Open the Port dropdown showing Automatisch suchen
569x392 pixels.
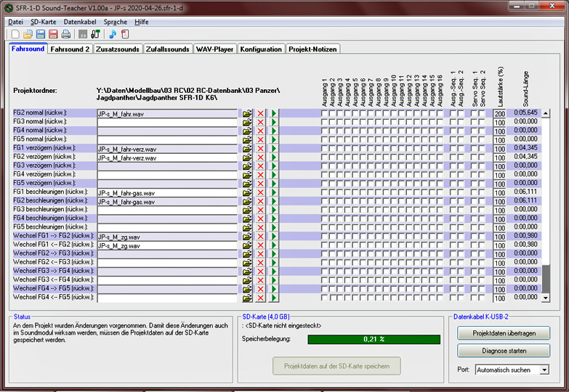point(544,370)
